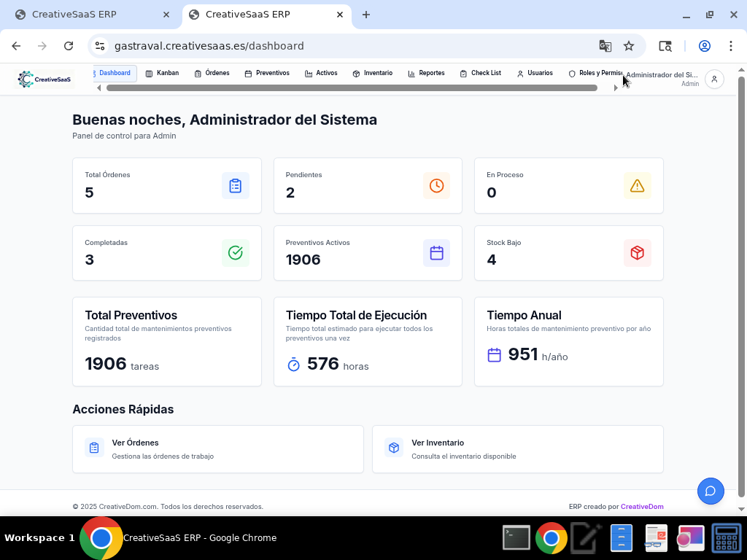Click the user avatar icon at top right
Image resolution: width=747 pixels, height=560 pixels.
[714, 79]
